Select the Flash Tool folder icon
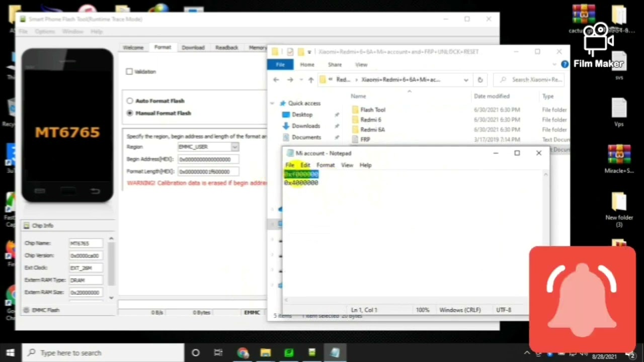 355,110
